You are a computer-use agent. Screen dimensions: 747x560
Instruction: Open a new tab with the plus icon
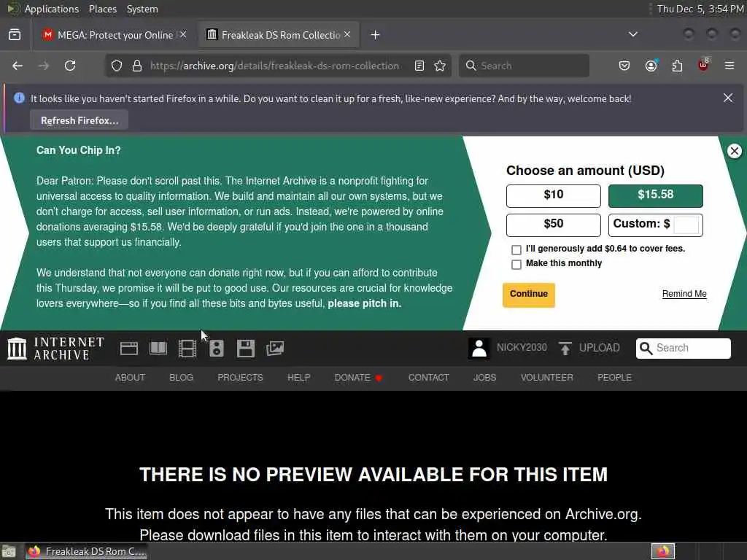(376, 35)
